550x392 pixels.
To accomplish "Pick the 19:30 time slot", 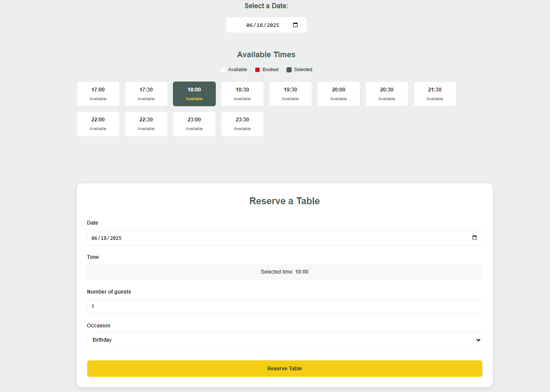I will (x=290, y=94).
